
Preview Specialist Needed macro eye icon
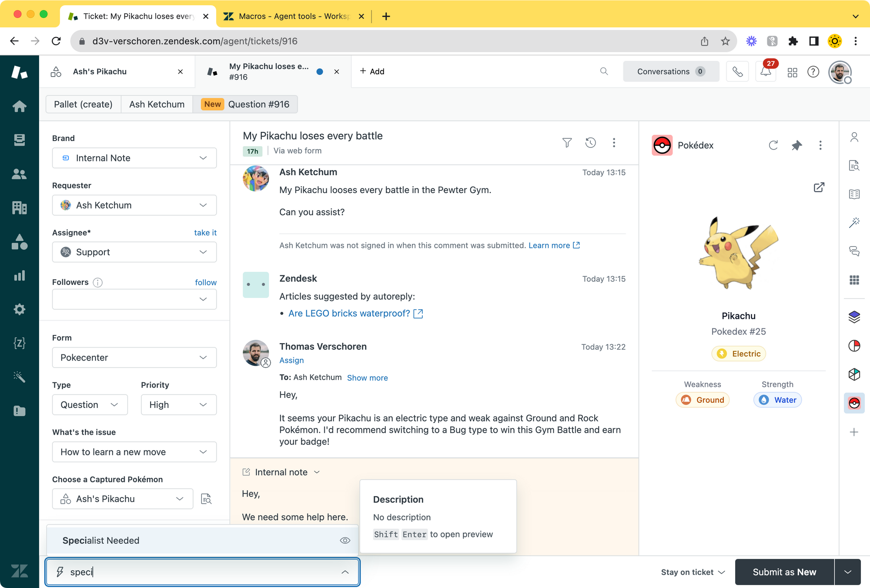click(345, 540)
